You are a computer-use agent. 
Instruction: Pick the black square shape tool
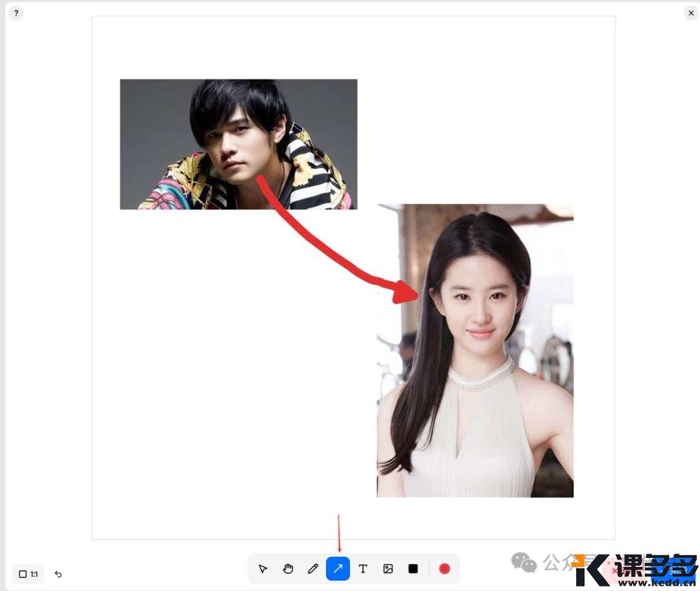click(413, 569)
